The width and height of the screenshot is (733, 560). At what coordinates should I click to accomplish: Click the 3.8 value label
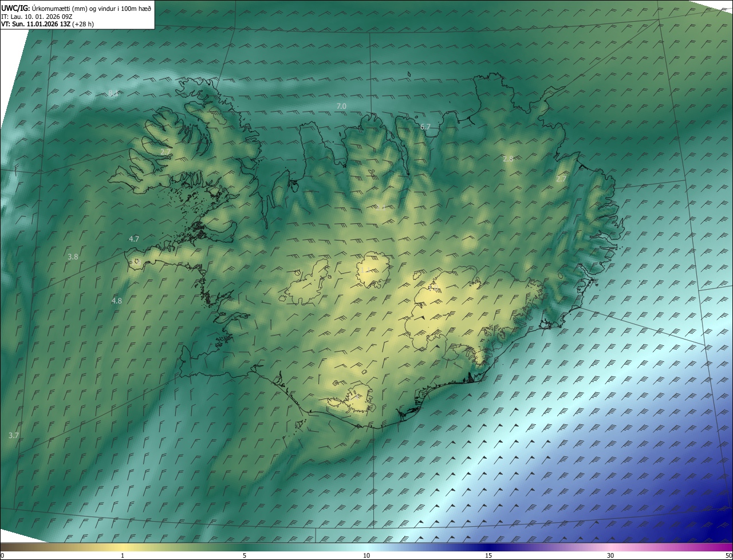click(x=73, y=257)
